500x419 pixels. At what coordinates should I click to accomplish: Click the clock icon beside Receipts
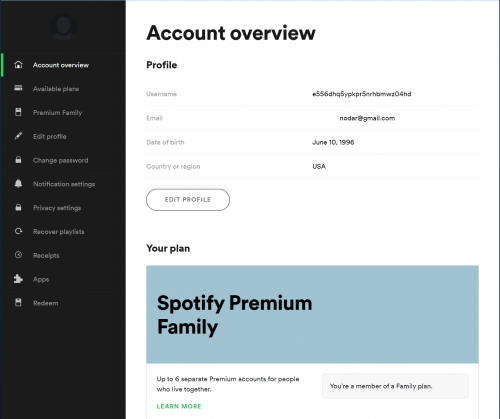(x=18, y=255)
